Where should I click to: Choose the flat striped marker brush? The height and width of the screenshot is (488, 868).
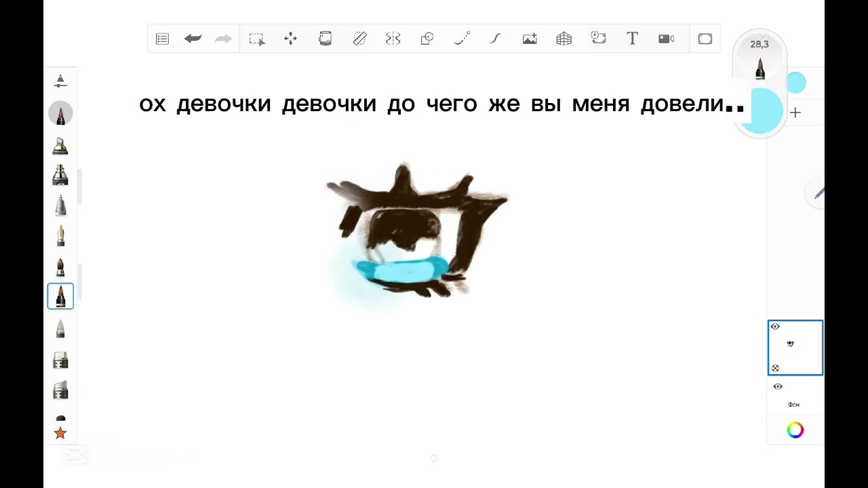(x=60, y=360)
